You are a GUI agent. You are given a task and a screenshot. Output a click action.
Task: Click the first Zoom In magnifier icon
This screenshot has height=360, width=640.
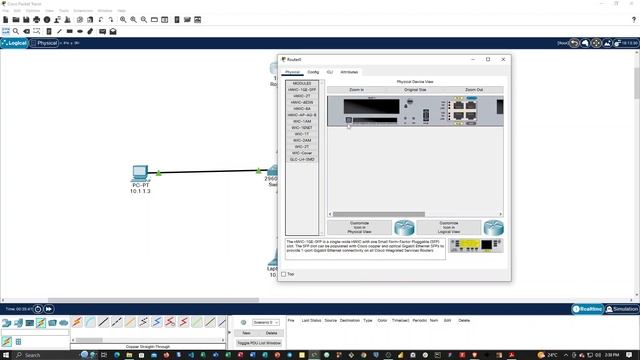click(x=123, y=20)
